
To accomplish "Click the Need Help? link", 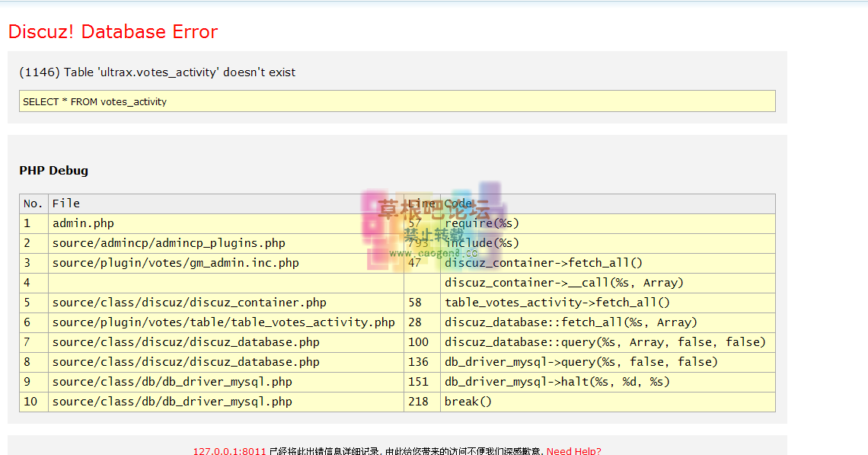I will point(573,450).
